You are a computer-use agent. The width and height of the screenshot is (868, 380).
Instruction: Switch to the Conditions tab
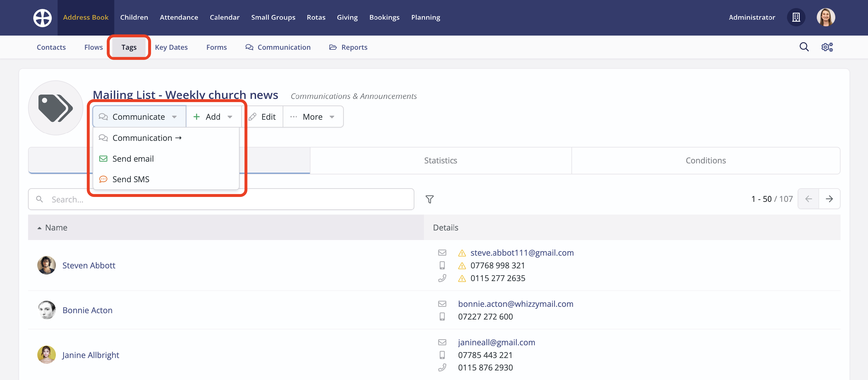pyautogui.click(x=706, y=160)
